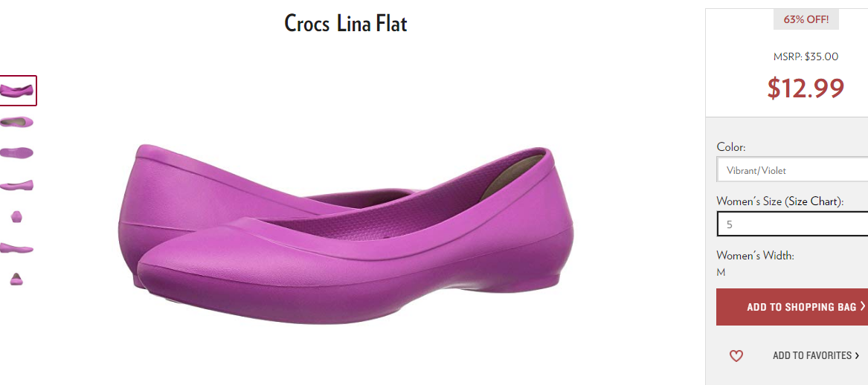Image resolution: width=868 pixels, height=385 pixels.
Task: Click the Crocs Lina Flat title
Action: pyautogui.click(x=346, y=24)
